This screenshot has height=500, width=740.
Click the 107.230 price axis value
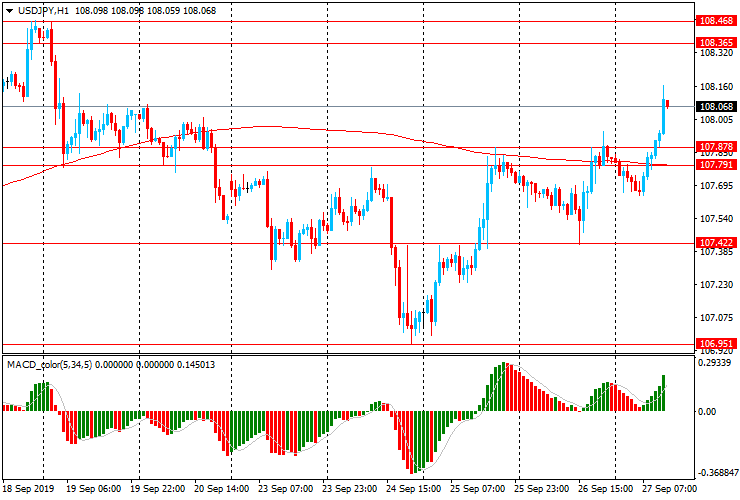coord(716,285)
